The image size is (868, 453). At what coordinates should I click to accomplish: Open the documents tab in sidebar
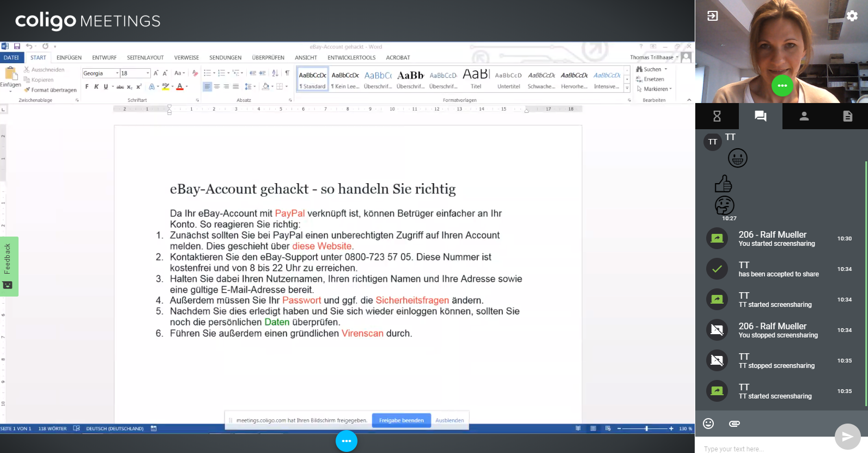click(847, 116)
